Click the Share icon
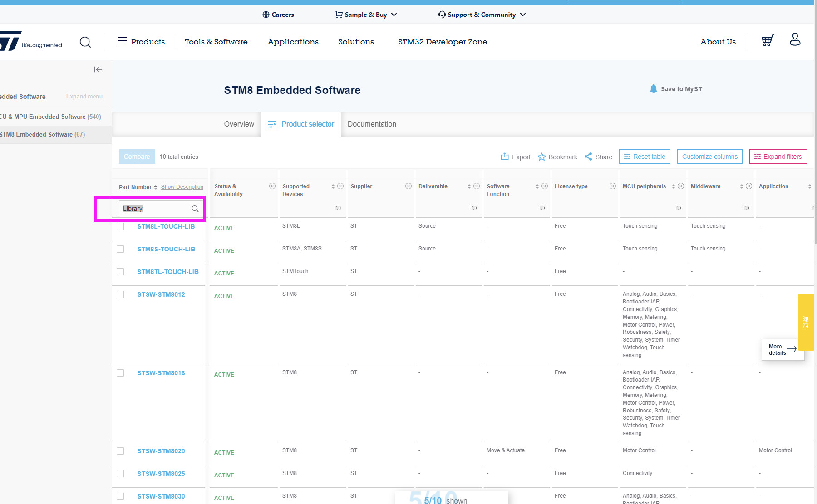 [588, 157]
